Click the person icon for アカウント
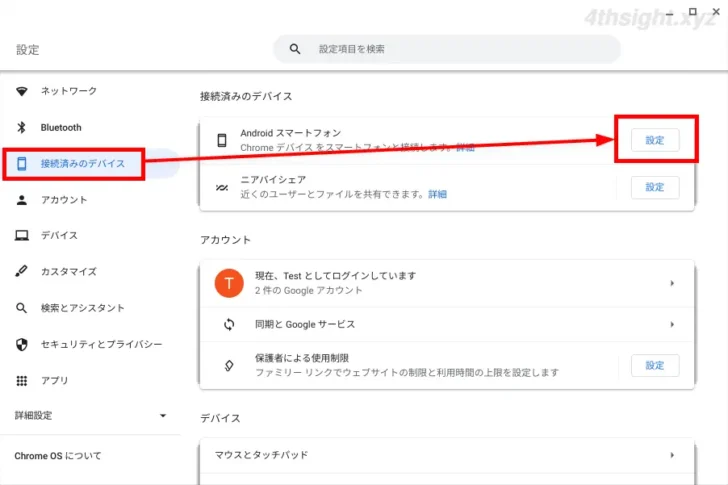This screenshot has height=485, width=728. pyautogui.click(x=21, y=200)
